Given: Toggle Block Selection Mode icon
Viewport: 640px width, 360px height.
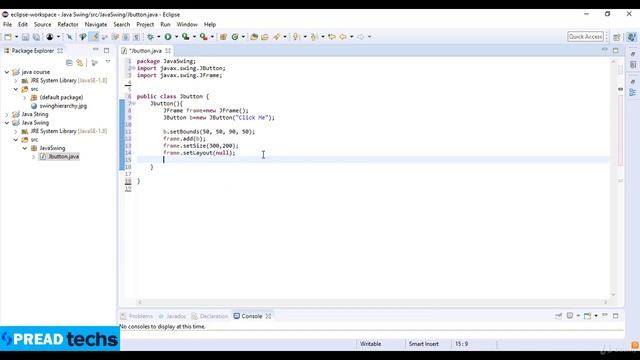Looking at the screenshot, I should 126,37.
